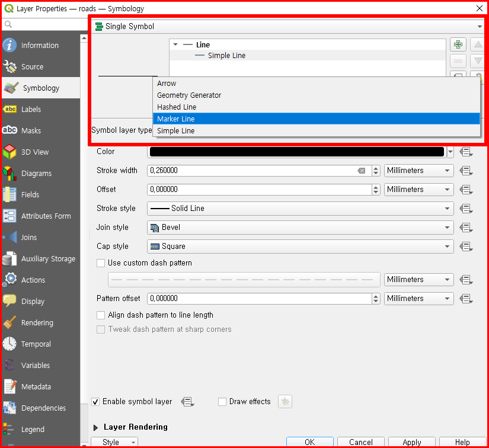
Task: Open the Display section
Action: point(40,302)
